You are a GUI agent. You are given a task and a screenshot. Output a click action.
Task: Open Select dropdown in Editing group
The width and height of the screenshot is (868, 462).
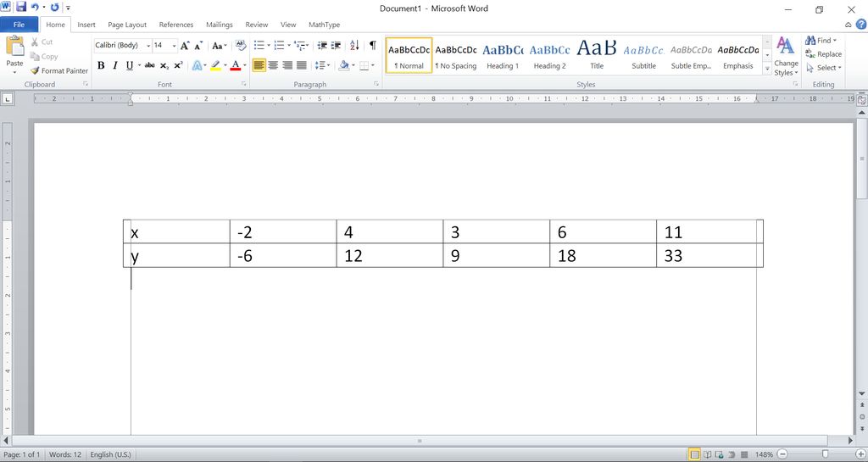click(x=823, y=68)
